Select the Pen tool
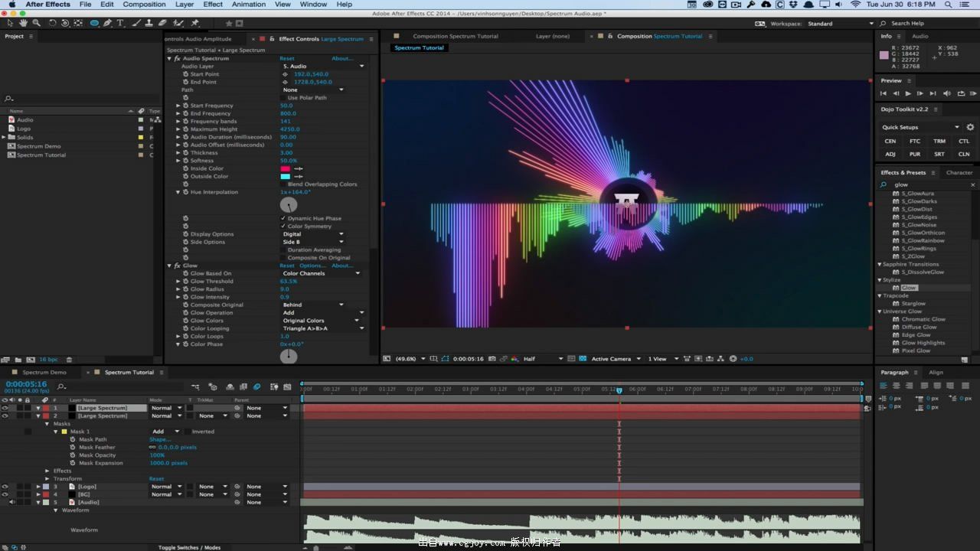The width and height of the screenshot is (980, 551). coord(107,23)
